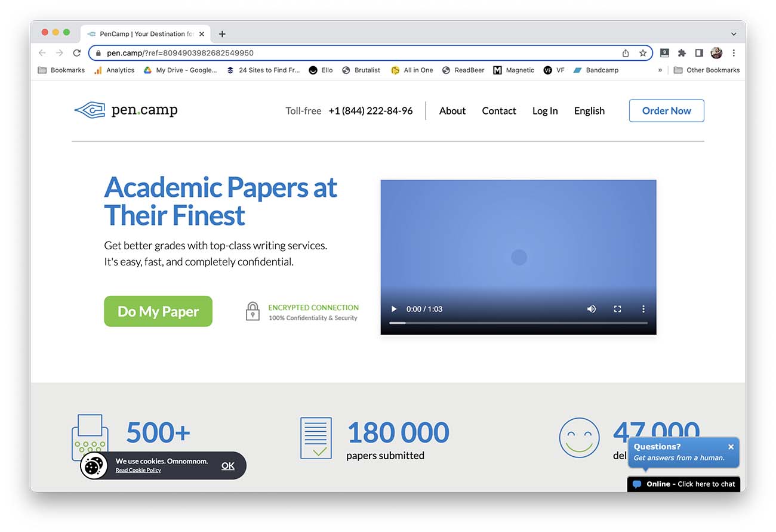This screenshot has height=532, width=776.
Task: Open the English language selector
Action: 589,111
